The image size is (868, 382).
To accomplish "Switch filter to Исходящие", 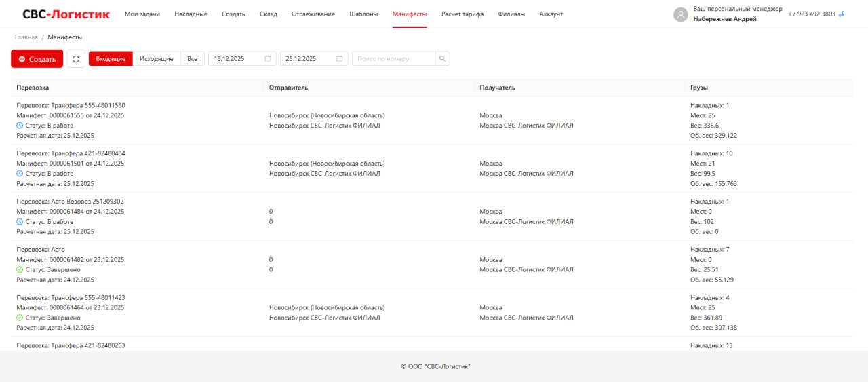I will click(157, 59).
